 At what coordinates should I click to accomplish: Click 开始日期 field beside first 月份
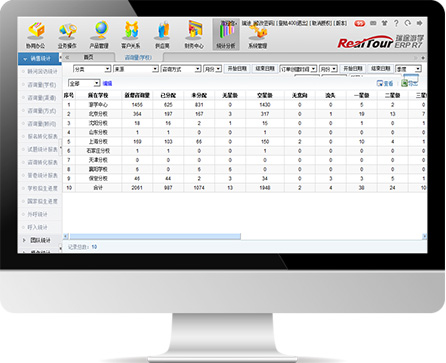(x=237, y=69)
